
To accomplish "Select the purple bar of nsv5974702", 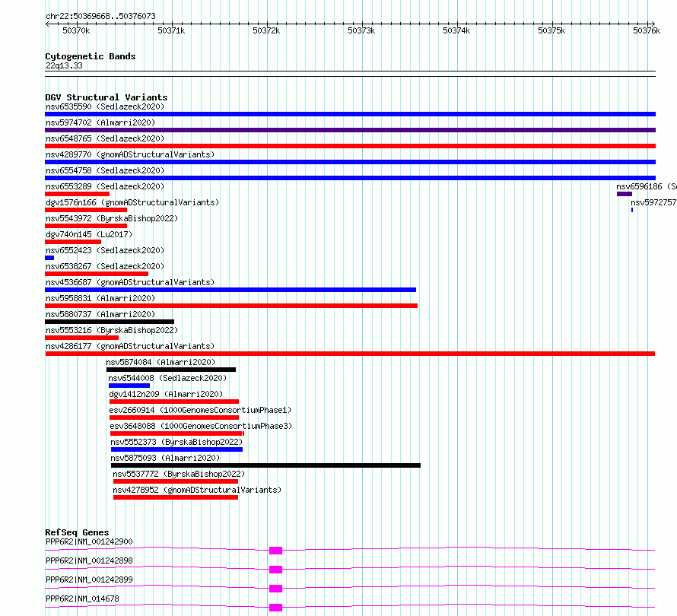I will (350, 130).
